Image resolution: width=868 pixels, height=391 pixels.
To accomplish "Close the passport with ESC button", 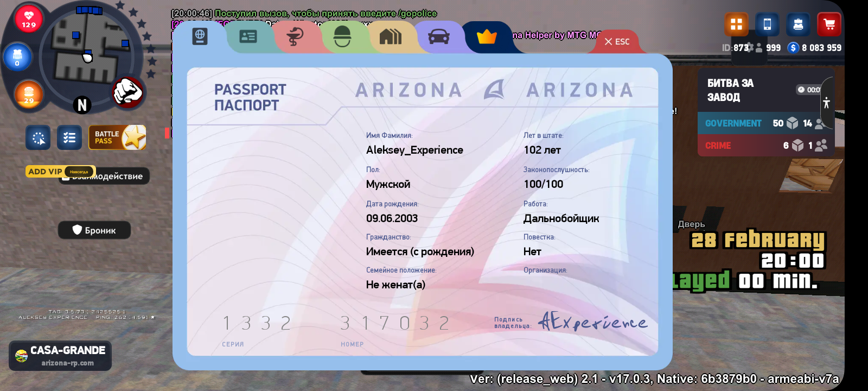I will point(617,42).
